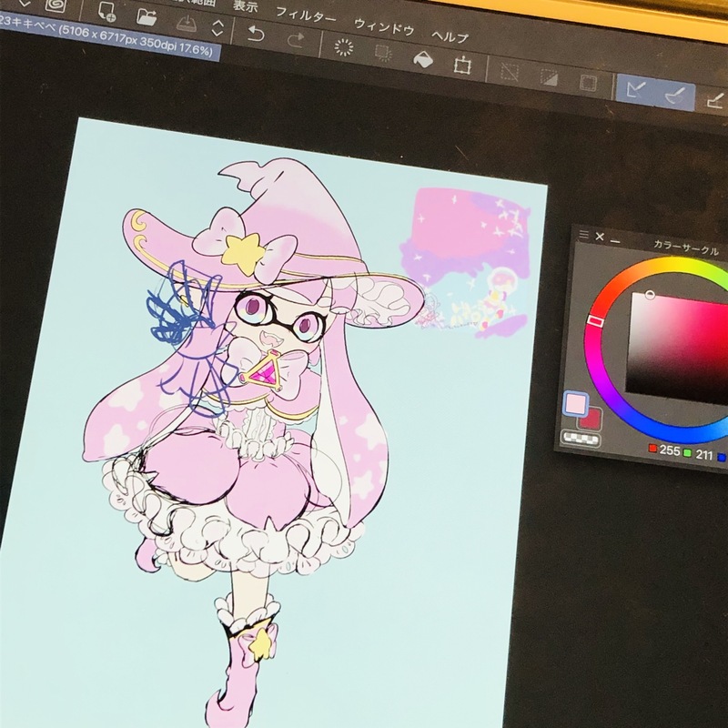Click the up-down arrows beside the Save icon

tap(217, 28)
